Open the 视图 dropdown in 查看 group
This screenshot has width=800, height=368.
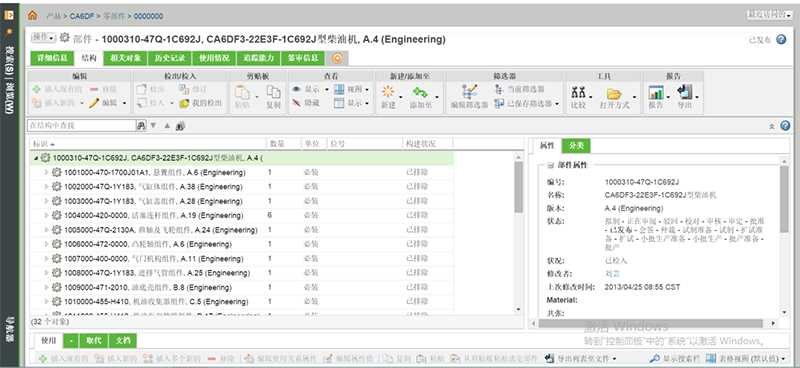point(351,89)
